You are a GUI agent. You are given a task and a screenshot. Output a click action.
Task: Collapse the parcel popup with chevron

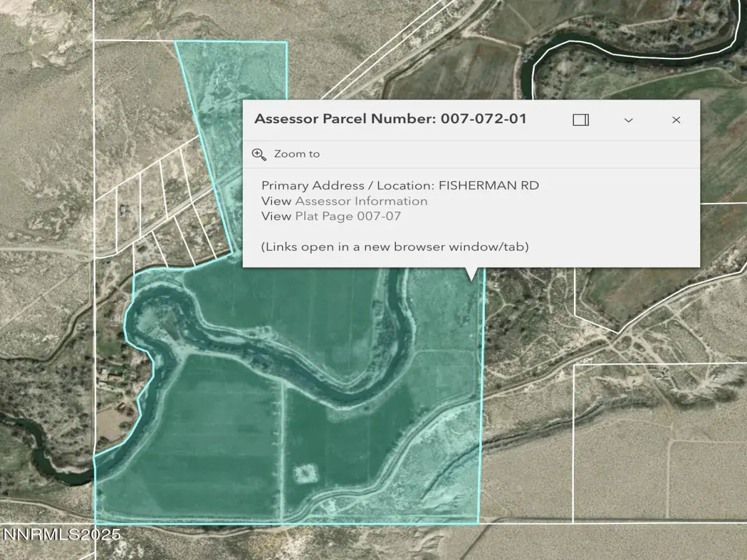pyautogui.click(x=628, y=120)
